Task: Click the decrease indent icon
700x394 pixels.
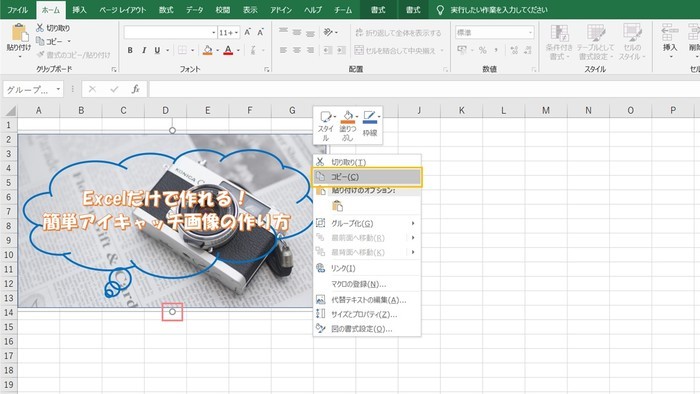Action: pyautogui.click(x=328, y=50)
